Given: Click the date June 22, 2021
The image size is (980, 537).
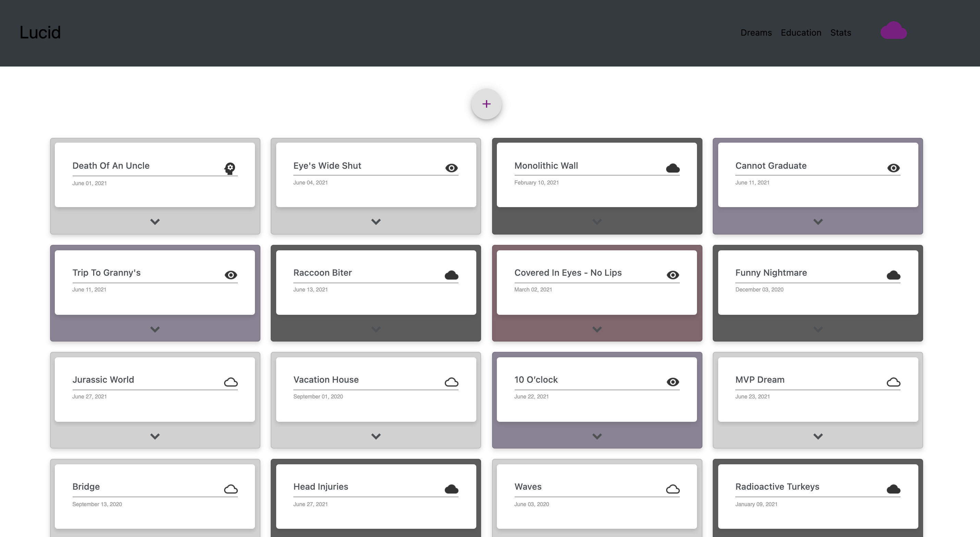Looking at the screenshot, I should tap(531, 397).
